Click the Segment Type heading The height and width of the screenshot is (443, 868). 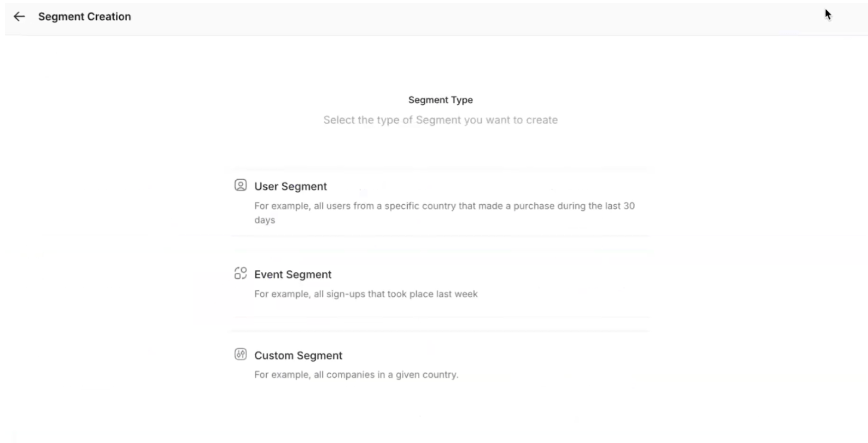[441, 100]
